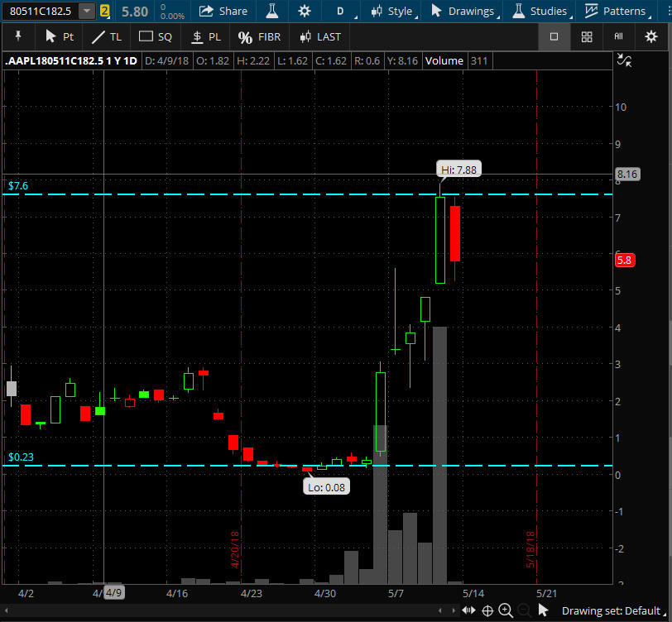The image size is (672, 622).
Task: Toggle single chart layout view
Action: [554, 36]
